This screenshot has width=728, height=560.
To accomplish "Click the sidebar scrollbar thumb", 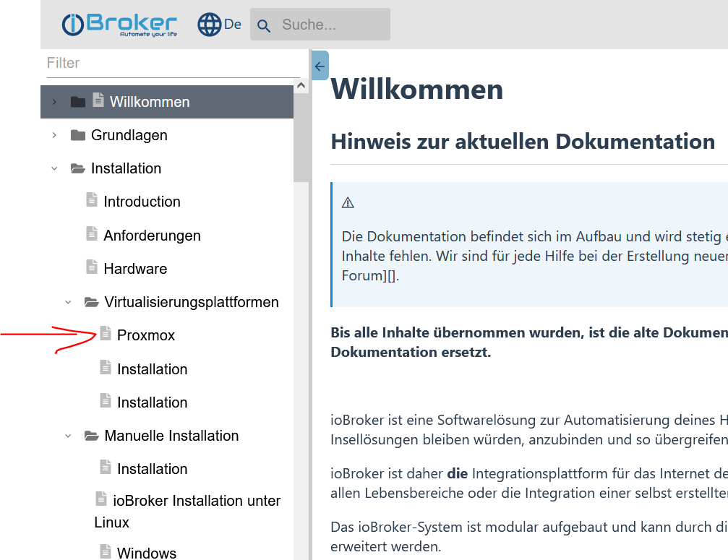I will click(301, 137).
